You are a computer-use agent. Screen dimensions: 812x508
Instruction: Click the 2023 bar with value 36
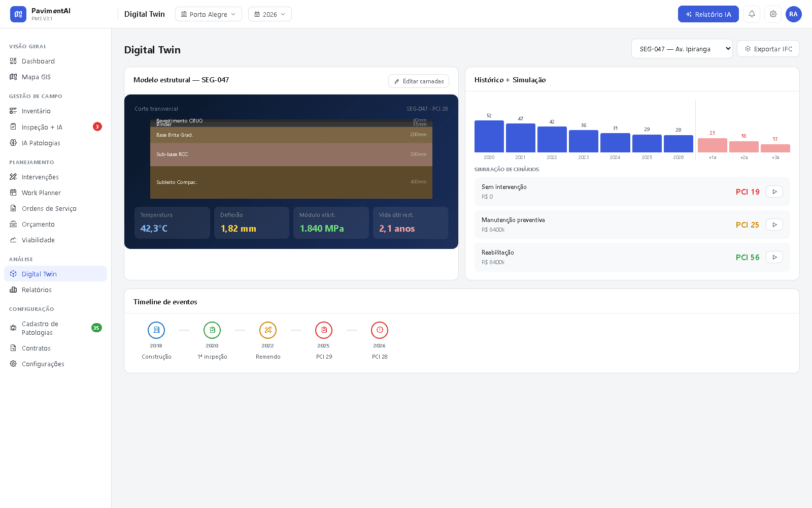point(584,141)
